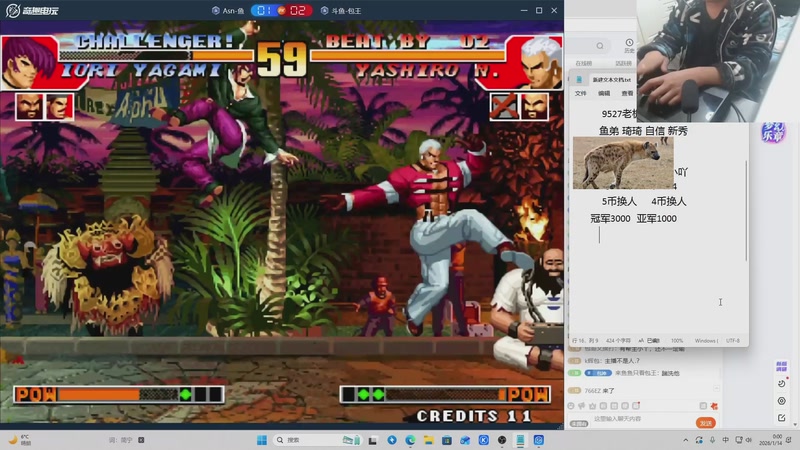Click the UTF-8 encoding in Notepad status bar
Image resolution: width=800 pixels, height=450 pixels.
click(733, 340)
